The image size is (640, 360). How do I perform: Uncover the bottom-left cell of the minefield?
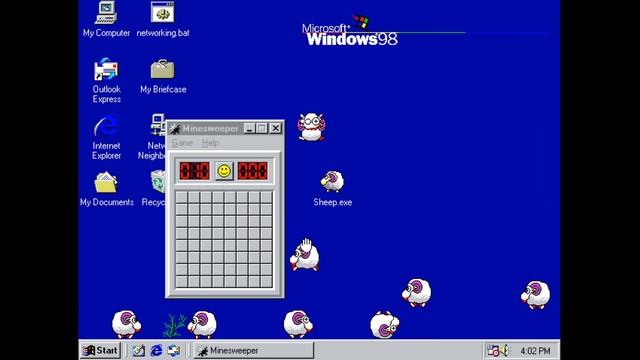click(x=182, y=282)
